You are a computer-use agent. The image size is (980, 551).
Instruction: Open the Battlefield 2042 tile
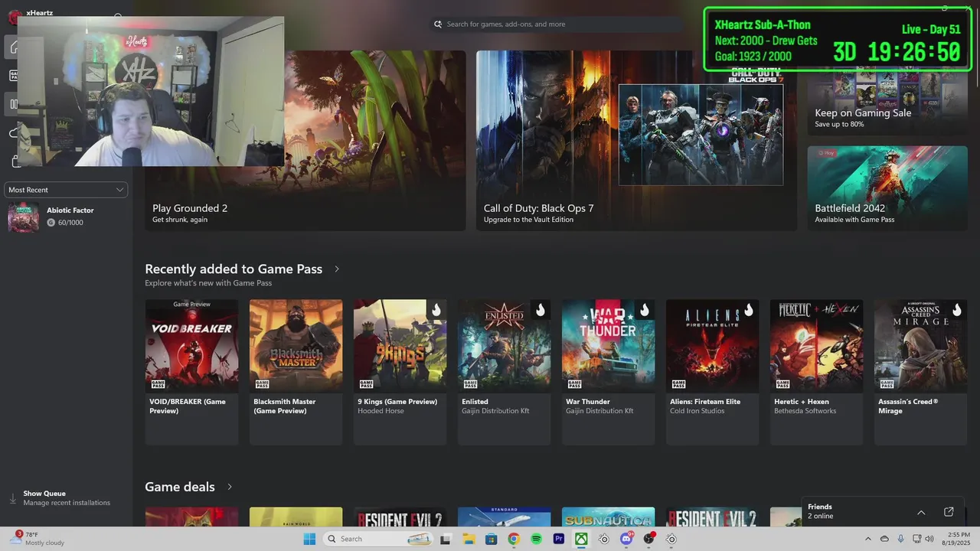(x=887, y=188)
